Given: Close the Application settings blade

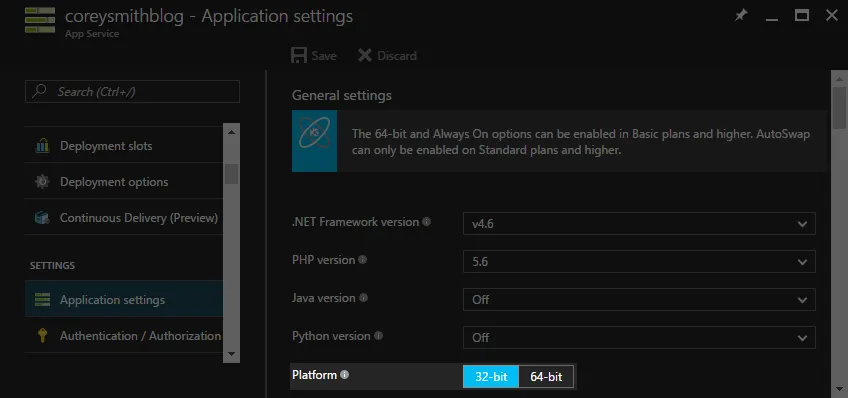Looking at the screenshot, I should click(832, 16).
